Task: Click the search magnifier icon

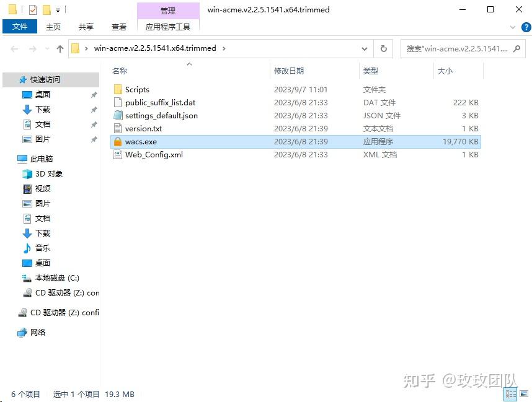Action: coord(515,48)
